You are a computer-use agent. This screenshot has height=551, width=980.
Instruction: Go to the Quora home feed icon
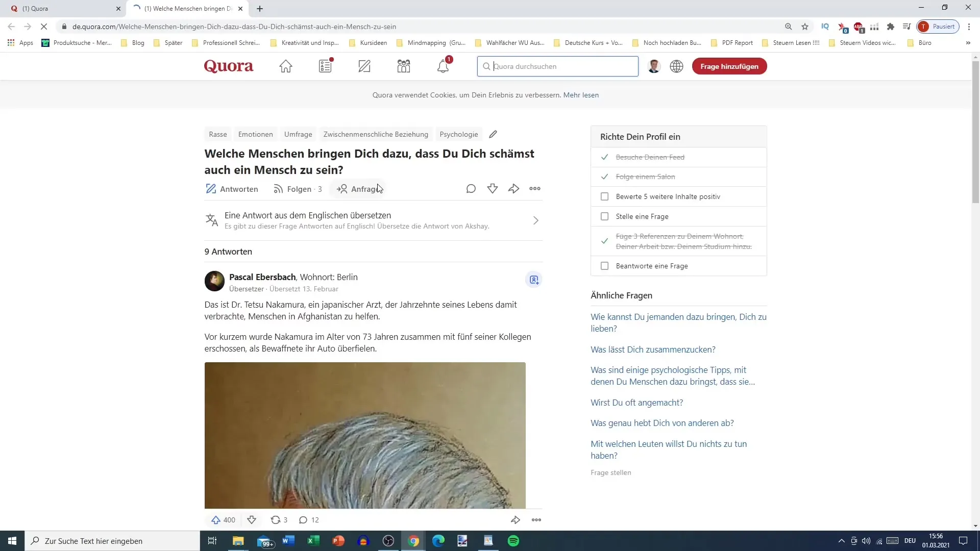coord(286,66)
